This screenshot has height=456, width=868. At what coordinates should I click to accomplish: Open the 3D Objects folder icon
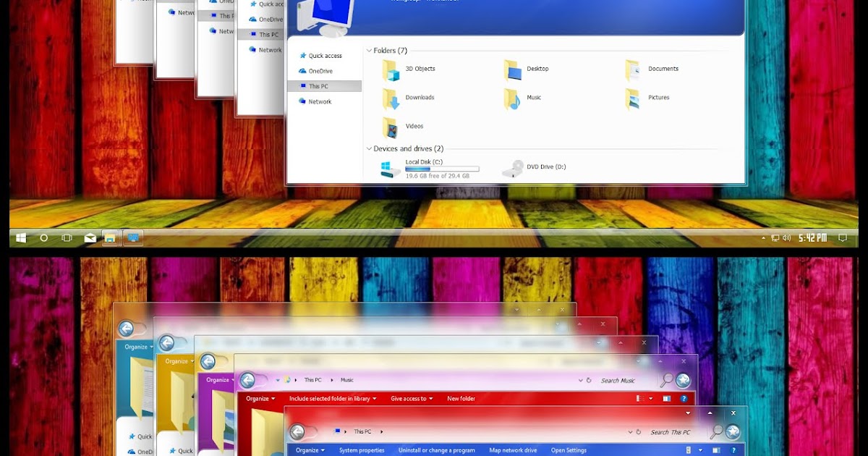click(x=391, y=69)
